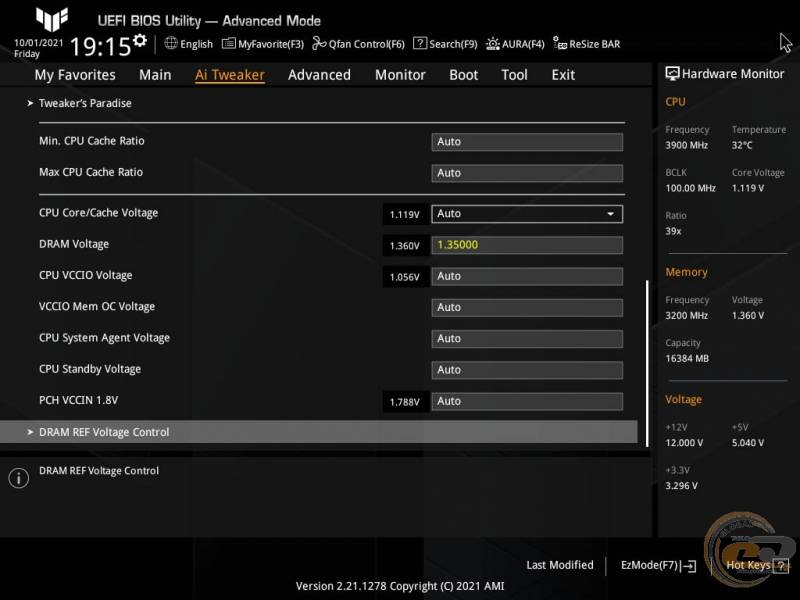Click Ratio value 39x
Screen dimensions: 800x600
(673, 231)
